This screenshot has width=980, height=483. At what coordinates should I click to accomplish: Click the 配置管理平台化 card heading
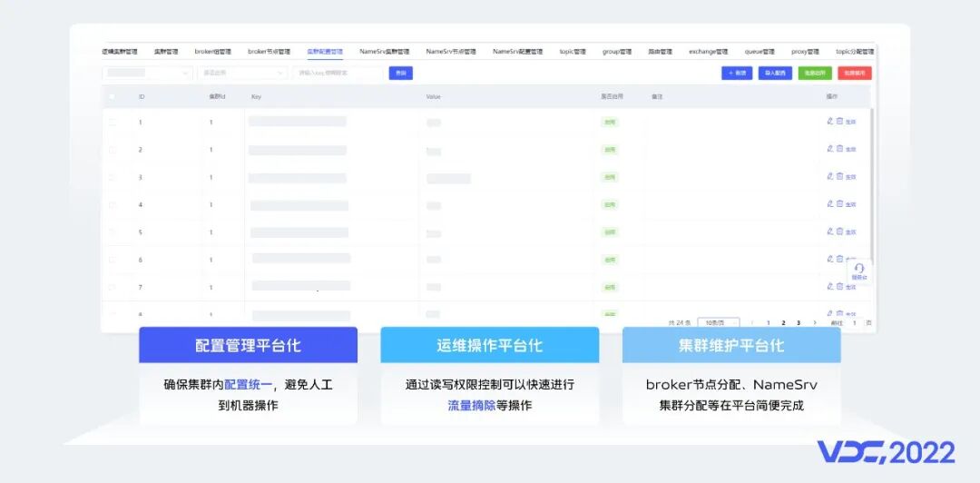tap(248, 345)
